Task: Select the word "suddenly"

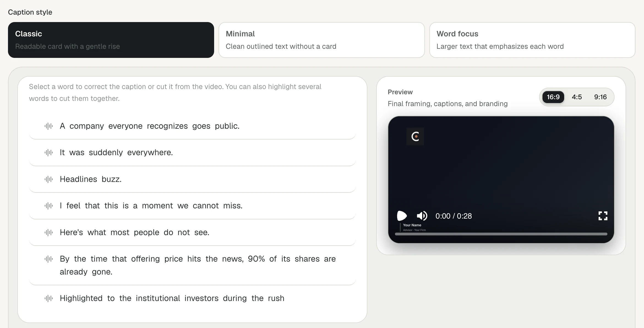Action: (x=106, y=152)
